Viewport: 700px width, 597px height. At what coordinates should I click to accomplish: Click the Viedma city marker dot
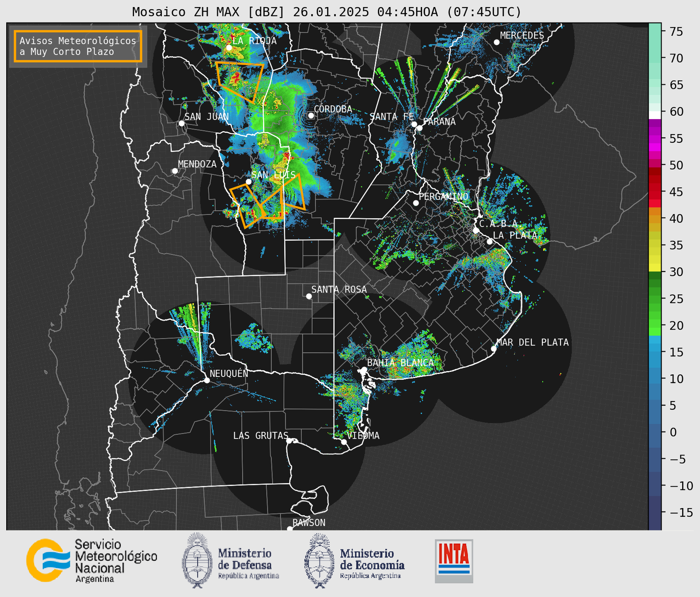tap(344, 442)
